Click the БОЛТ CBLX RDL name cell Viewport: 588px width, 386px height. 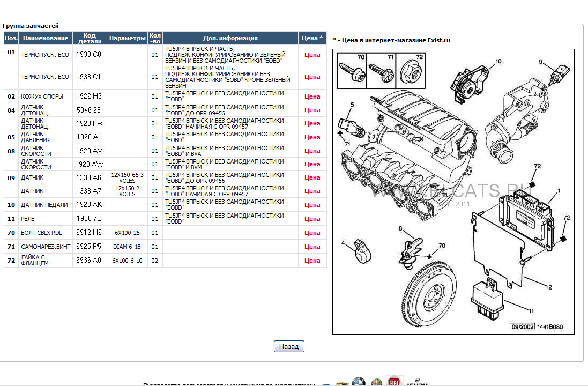coord(46,233)
